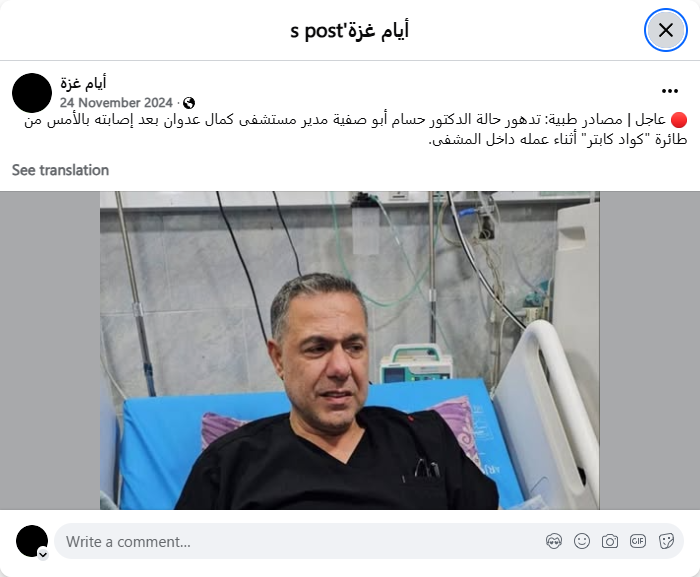
Task: Open the 24 November 2024 timestamp link
Action: (x=116, y=103)
